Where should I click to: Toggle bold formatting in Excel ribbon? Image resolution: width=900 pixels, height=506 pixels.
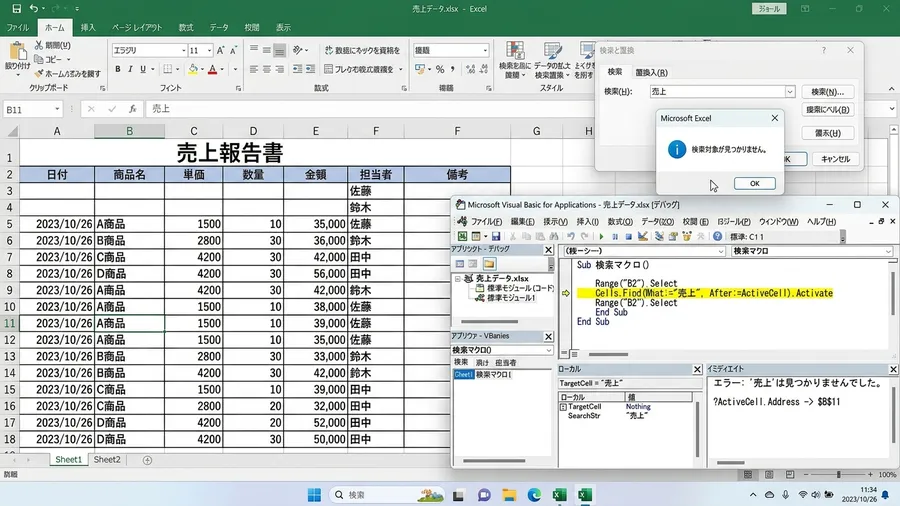point(118,69)
